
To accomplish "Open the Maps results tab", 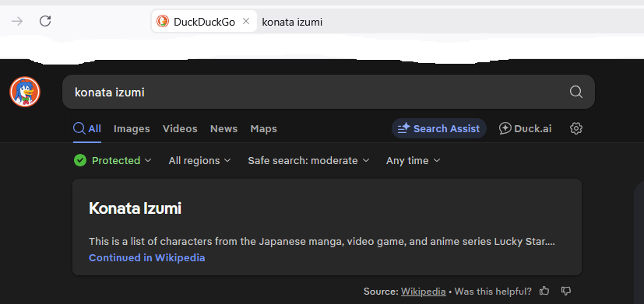I will (264, 129).
